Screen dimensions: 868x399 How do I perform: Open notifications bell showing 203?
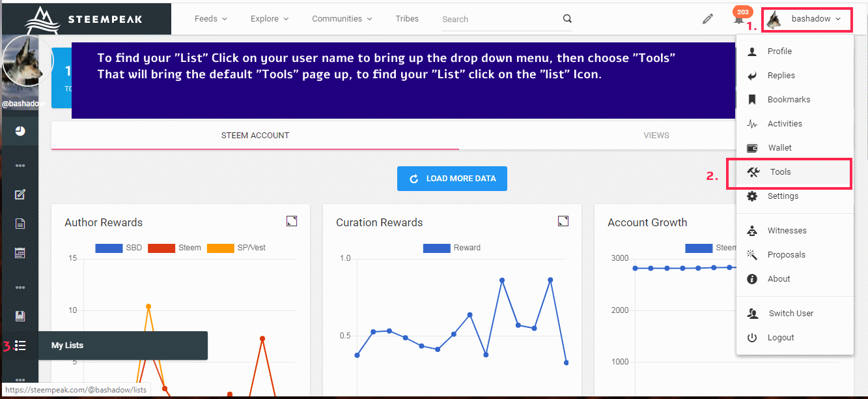coord(738,20)
